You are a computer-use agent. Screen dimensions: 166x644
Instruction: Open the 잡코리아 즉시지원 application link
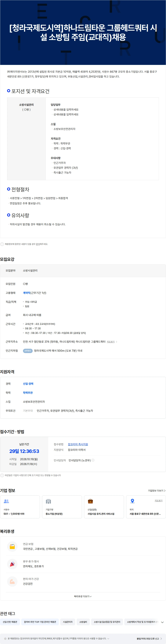click(78, 444)
